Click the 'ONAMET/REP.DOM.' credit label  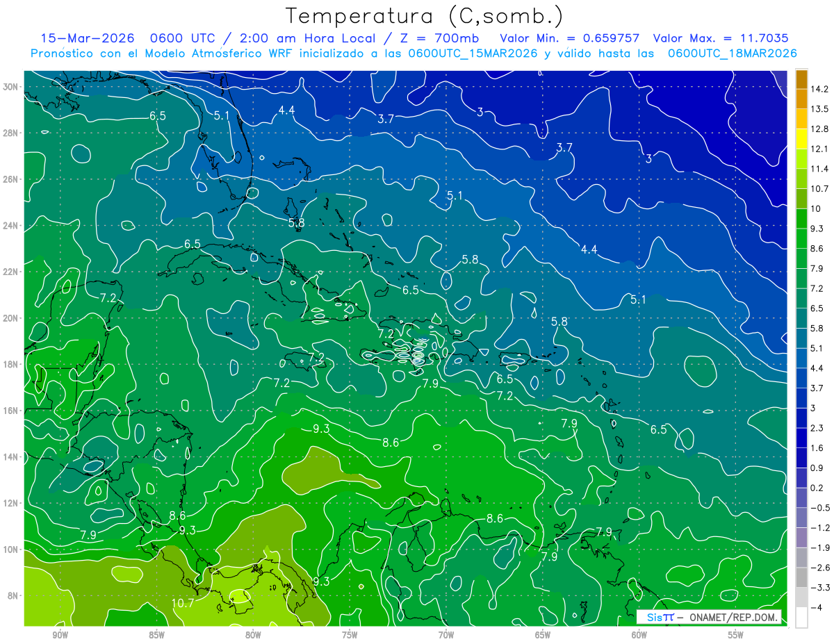(x=732, y=617)
